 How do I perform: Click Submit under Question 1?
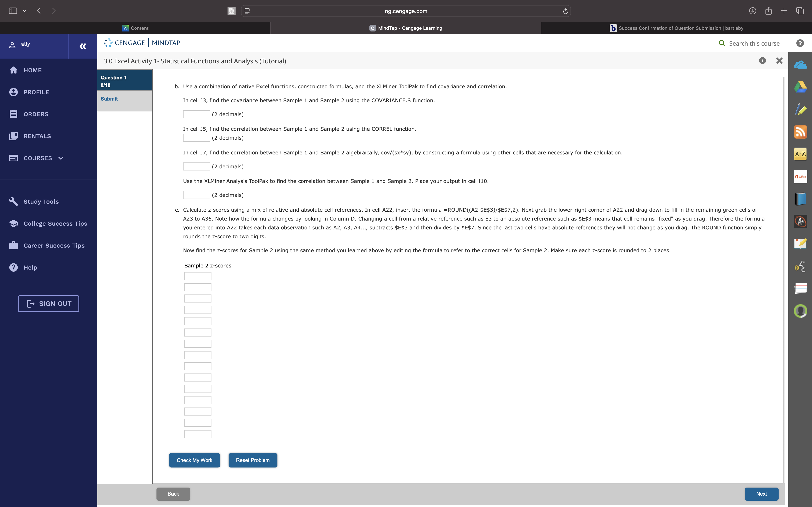coord(109,99)
